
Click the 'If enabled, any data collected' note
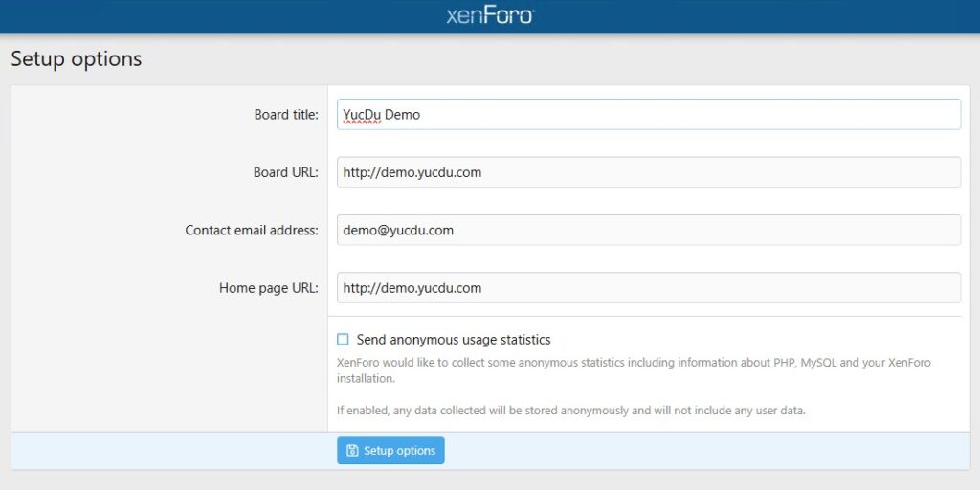(x=570, y=411)
